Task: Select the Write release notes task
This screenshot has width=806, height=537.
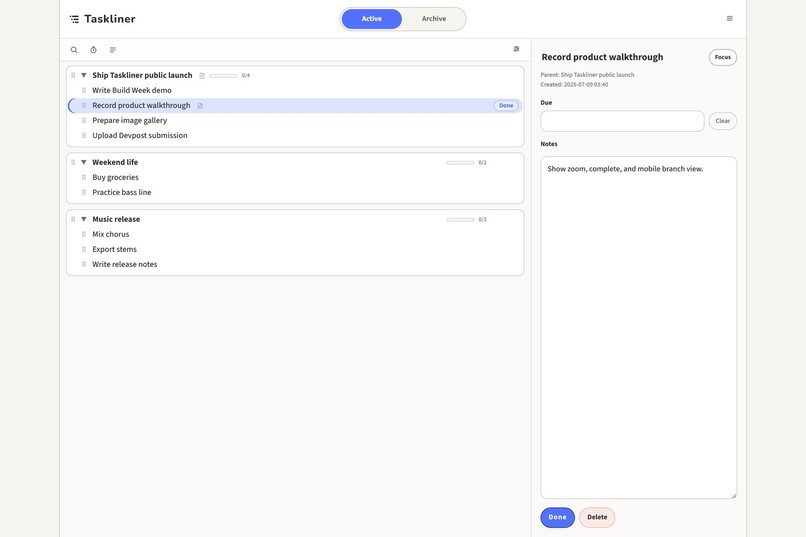Action: tap(125, 264)
